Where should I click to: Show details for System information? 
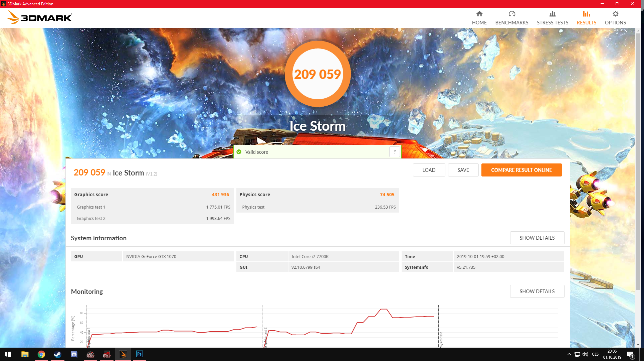point(537,238)
